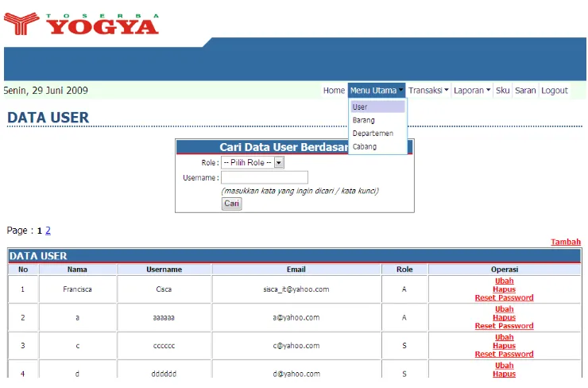Open the Sku menu item
Screen dimensions: 588x388
tap(502, 91)
